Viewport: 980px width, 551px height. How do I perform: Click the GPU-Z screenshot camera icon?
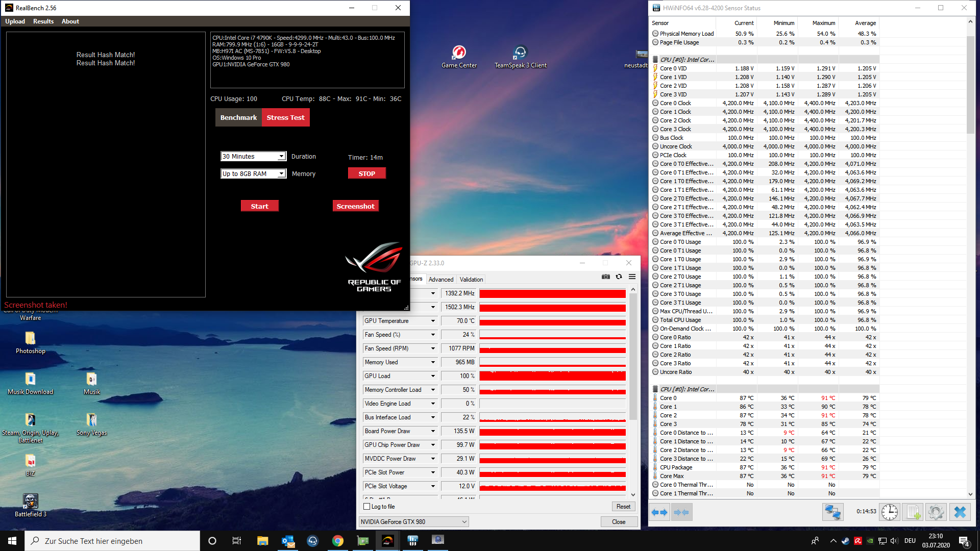point(605,277)
